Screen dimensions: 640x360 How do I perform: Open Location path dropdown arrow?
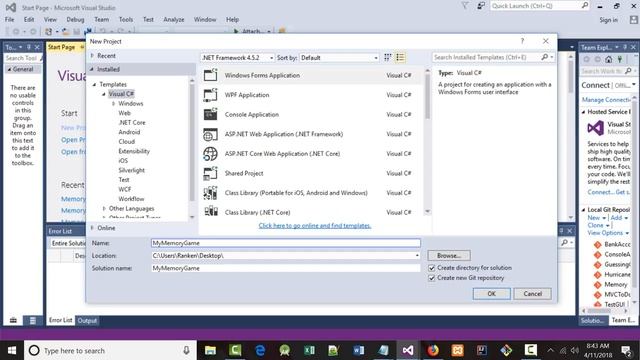click(417, 256)
